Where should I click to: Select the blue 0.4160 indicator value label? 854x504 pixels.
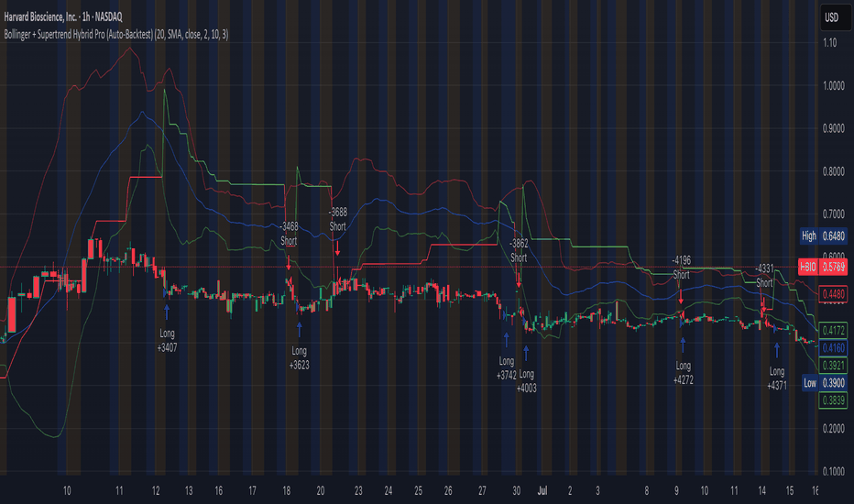[x=833, y=347]
